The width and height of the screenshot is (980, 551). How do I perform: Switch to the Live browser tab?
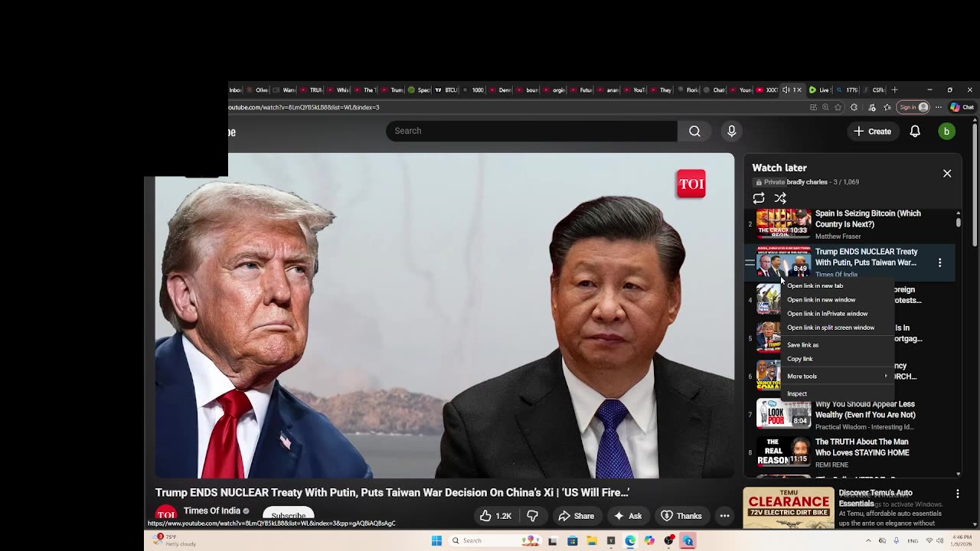[x=819, y=90]
